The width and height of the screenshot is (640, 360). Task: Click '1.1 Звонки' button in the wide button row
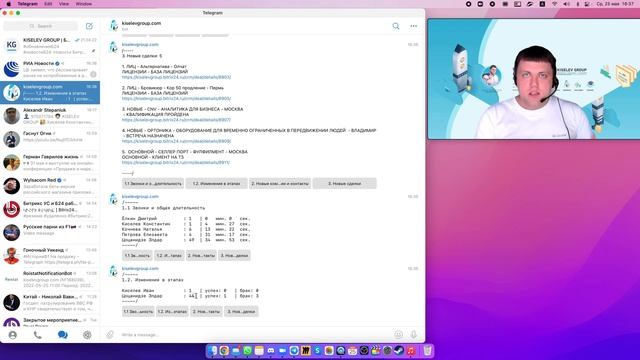click(x=153, y=184)
